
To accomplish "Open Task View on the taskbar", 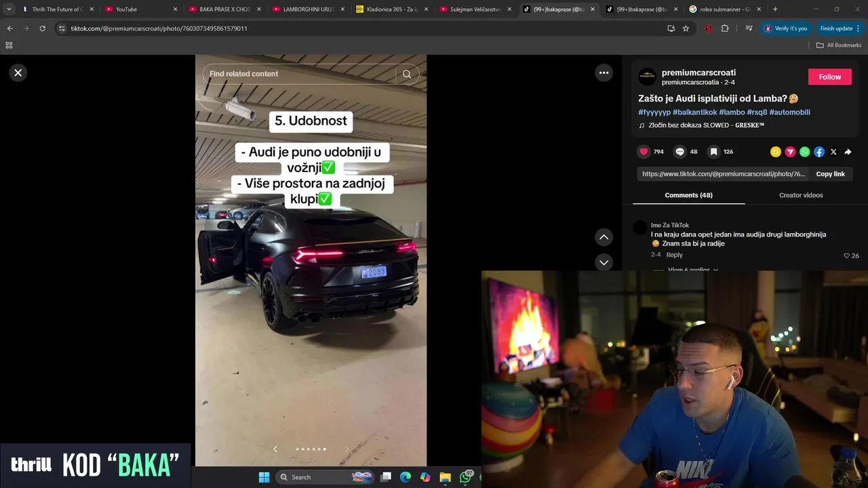I will click(386, 477).
